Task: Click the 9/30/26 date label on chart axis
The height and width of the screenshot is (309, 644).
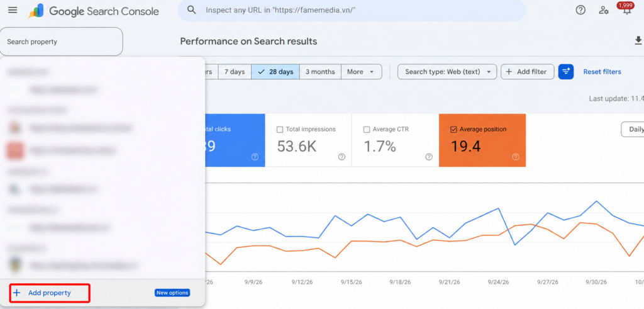Action: click(x=596, y=283)
